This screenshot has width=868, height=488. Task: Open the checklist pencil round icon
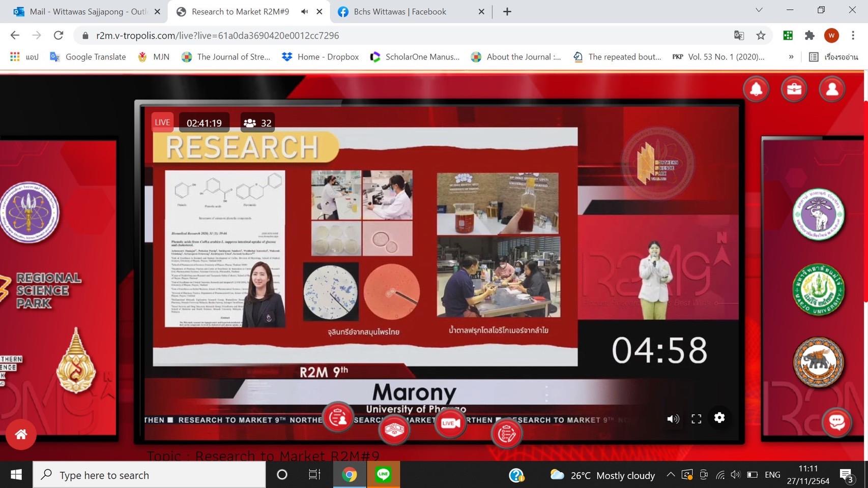click(507, 434)
